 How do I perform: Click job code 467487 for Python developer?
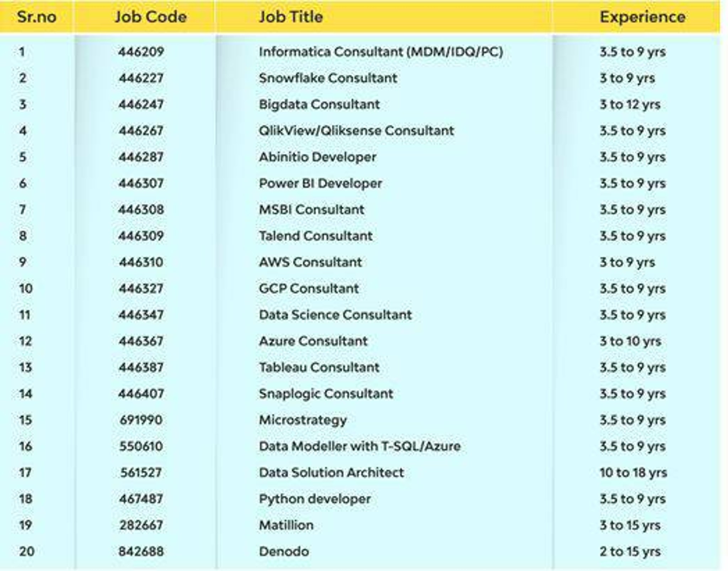pos(141,499)
